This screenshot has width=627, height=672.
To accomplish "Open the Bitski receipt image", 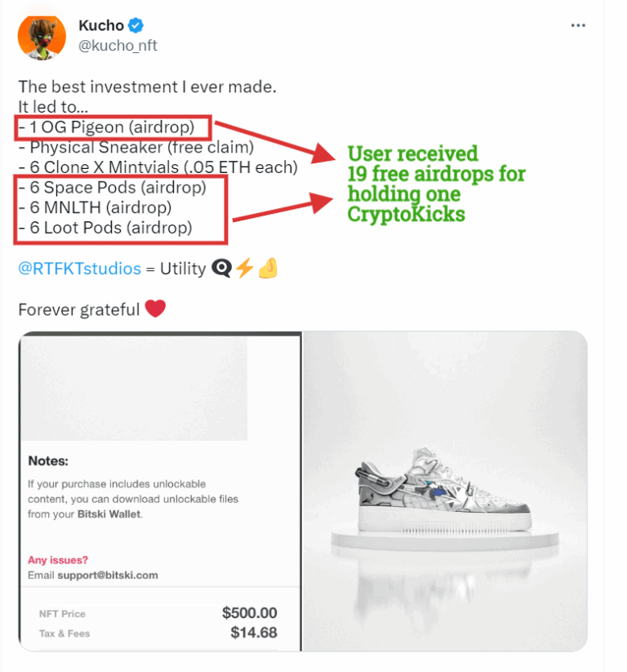I will (x=160, y=491).
